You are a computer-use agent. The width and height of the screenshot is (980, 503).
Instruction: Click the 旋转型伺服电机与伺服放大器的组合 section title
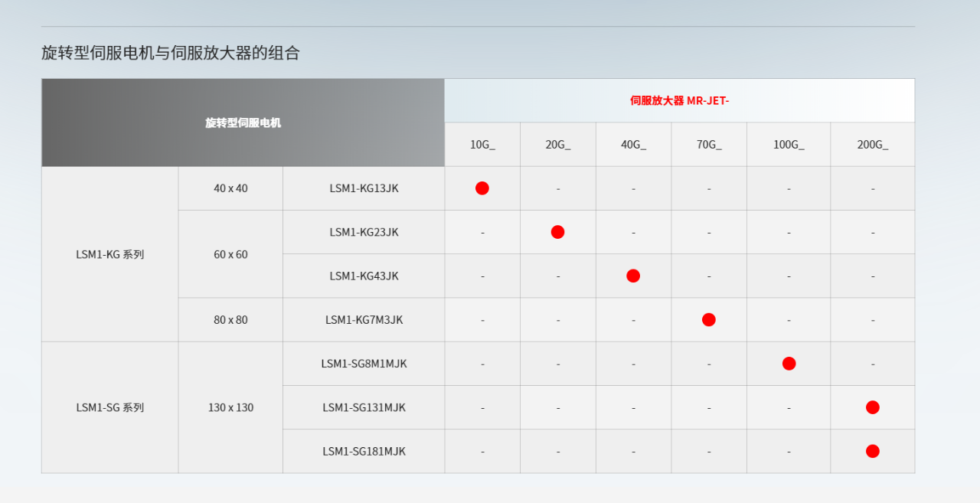(171, 53)
